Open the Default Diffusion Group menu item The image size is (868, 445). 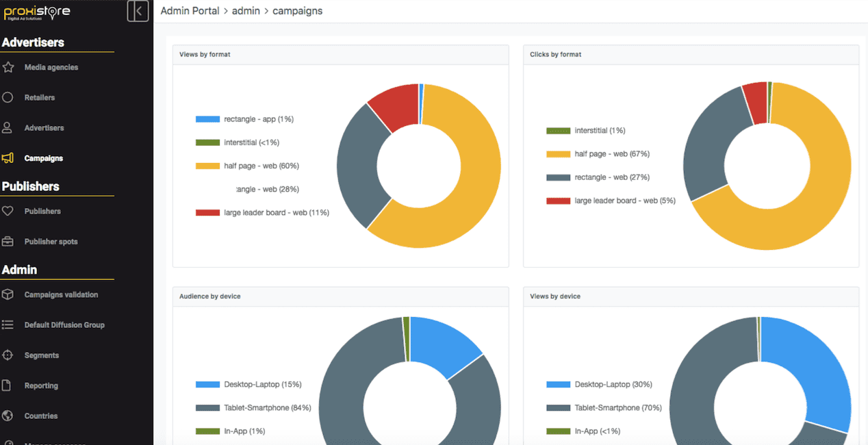[64, 325]
